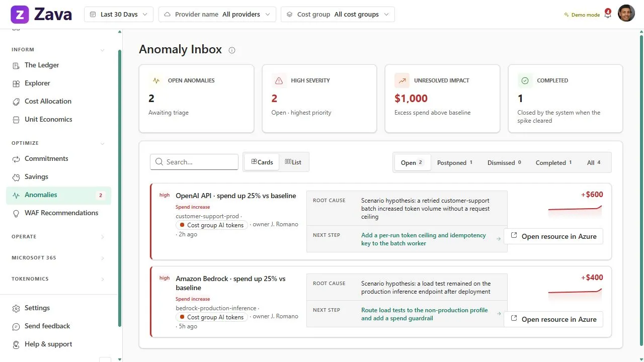Select the All tab
Viewport: 644px width, 362px height.
click(594, 162)
